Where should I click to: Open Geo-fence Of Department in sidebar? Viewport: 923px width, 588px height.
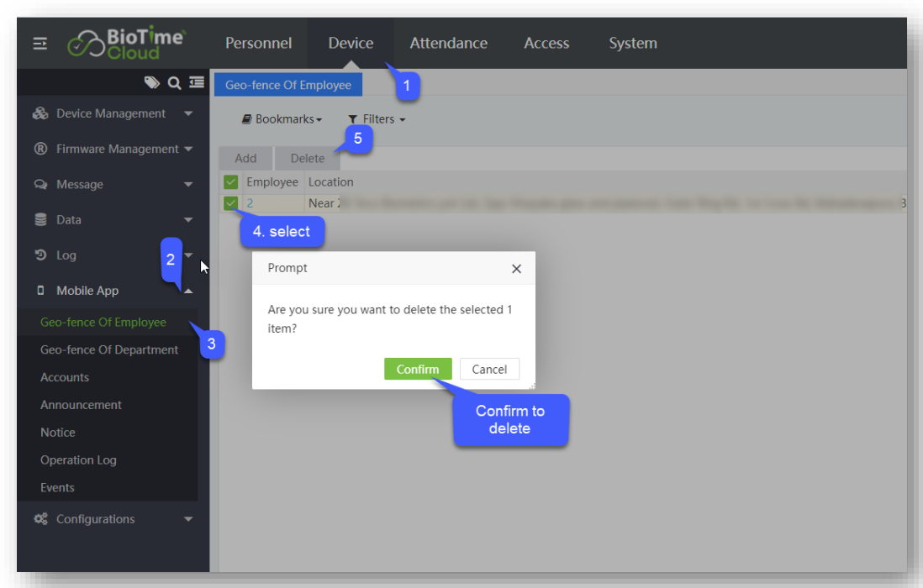(109, 349)
